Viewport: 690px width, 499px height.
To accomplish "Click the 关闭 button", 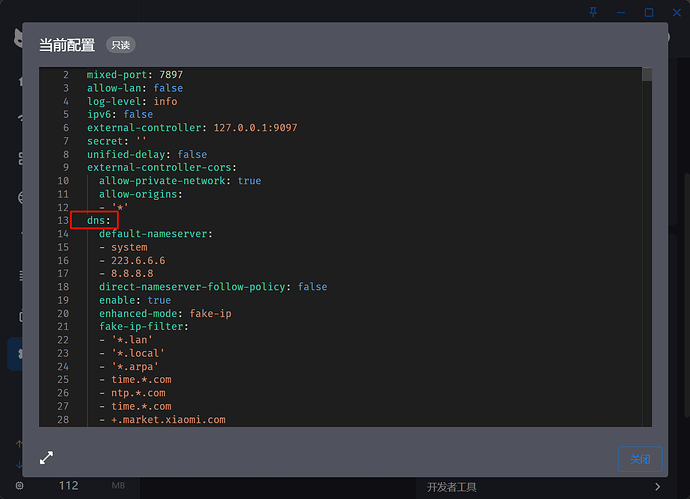I will pyautogui.click(x=640, y=459).
